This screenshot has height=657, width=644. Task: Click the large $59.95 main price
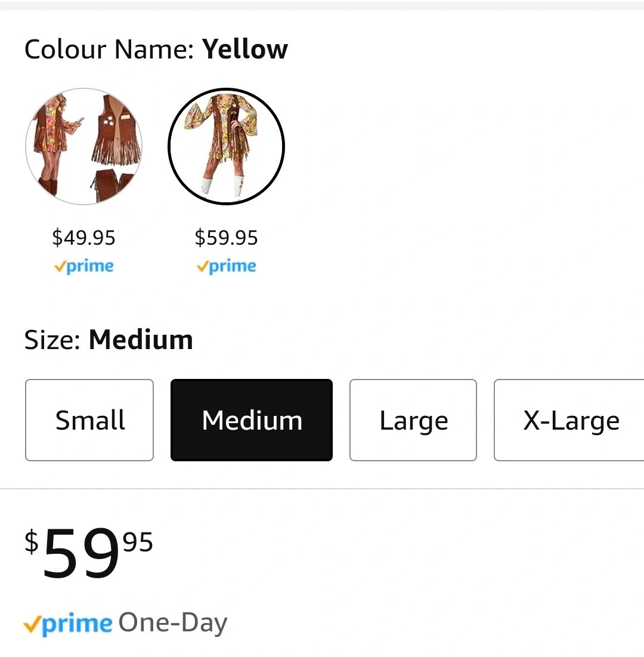(x=81, y=554)
